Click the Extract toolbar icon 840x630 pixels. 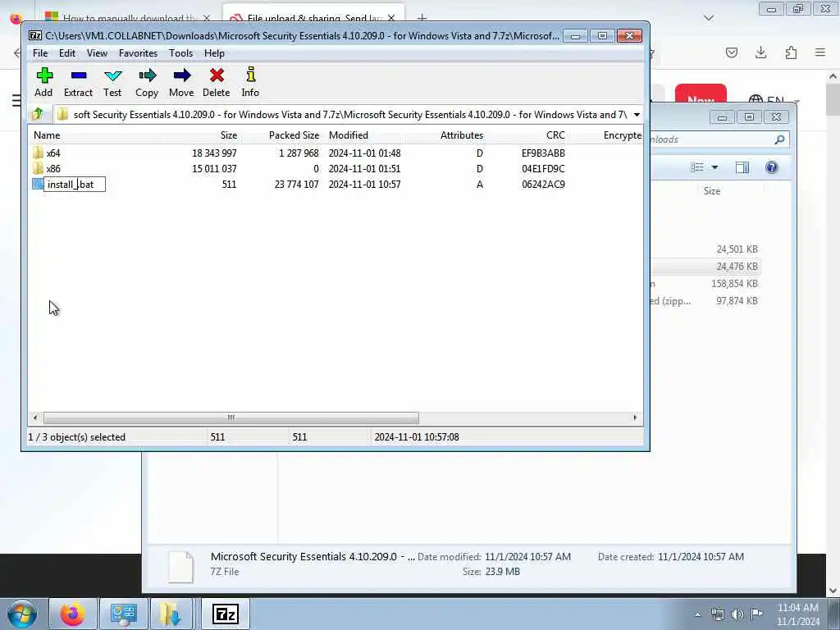coord(78,82)
